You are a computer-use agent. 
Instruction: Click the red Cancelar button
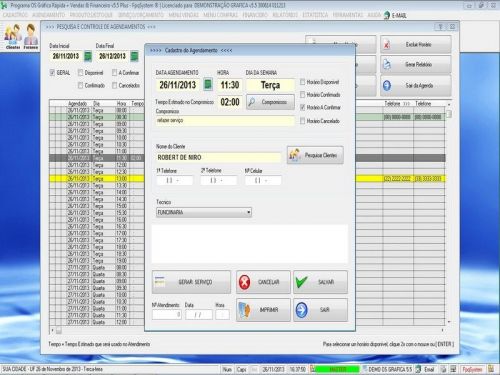[263, 282]
